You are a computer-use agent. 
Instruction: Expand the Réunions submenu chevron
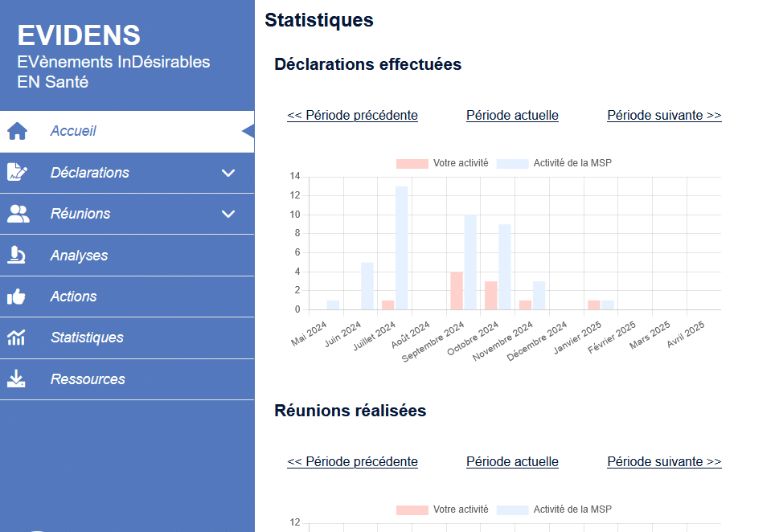[x=228, y=214]
